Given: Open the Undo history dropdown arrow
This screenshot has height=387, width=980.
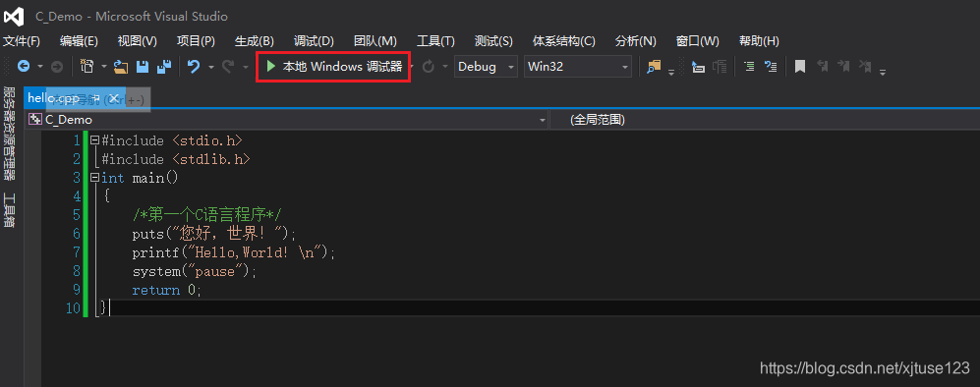Looking at the screenshot, I should pos(211,66).
